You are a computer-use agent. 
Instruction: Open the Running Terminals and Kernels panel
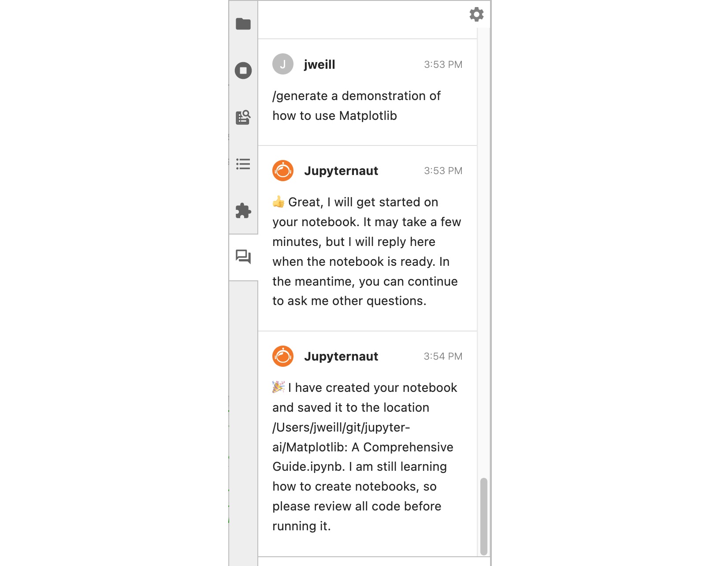243,71
